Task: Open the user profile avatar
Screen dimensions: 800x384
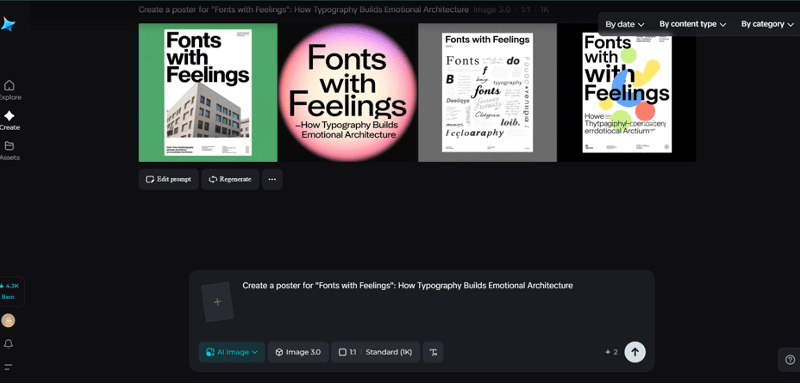Action: click(x=8, y=320)
